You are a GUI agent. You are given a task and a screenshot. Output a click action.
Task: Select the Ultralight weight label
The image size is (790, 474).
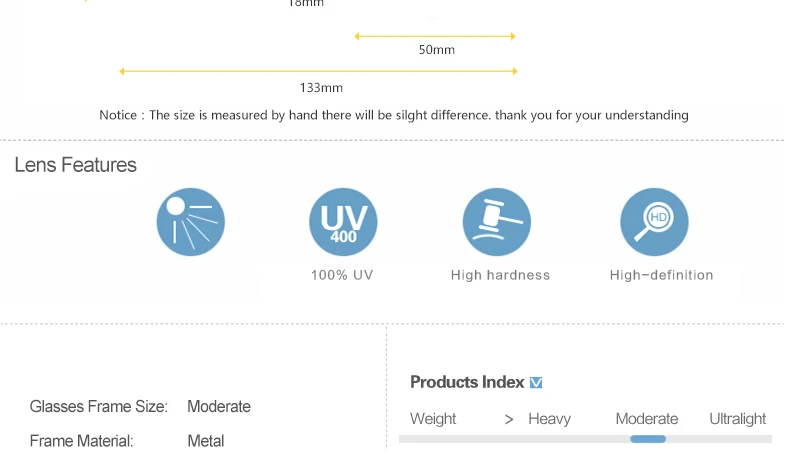click(x=737, y=419)
